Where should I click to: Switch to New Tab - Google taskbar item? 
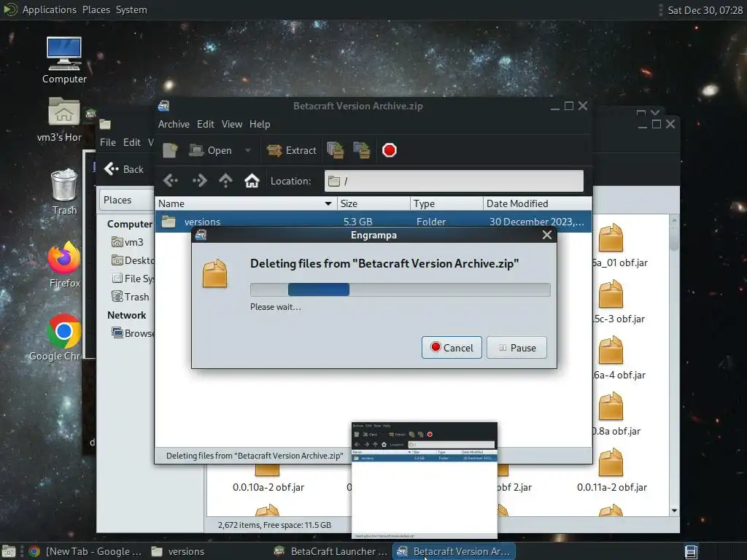86,551
